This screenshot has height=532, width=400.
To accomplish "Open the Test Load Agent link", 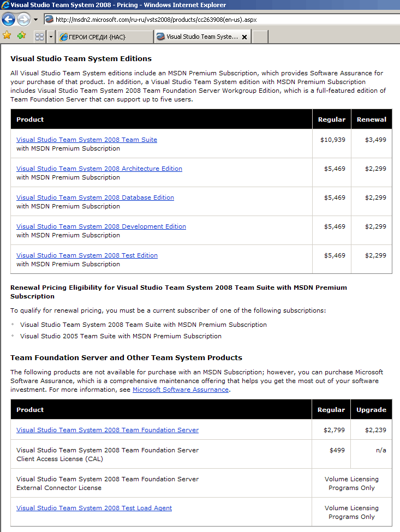I will [94, 508].
